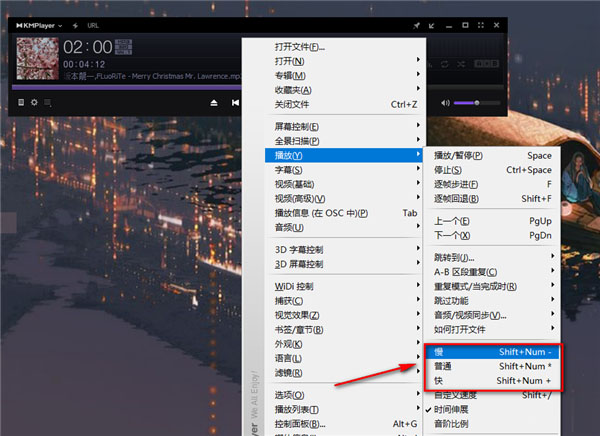Expand the A-B 区段重复(C) submenu
Screen dimensions: 600x436
[492, 272]
